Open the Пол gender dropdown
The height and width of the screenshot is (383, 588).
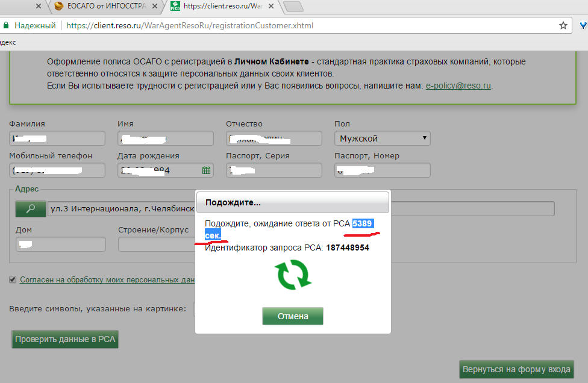coord(383,139)
